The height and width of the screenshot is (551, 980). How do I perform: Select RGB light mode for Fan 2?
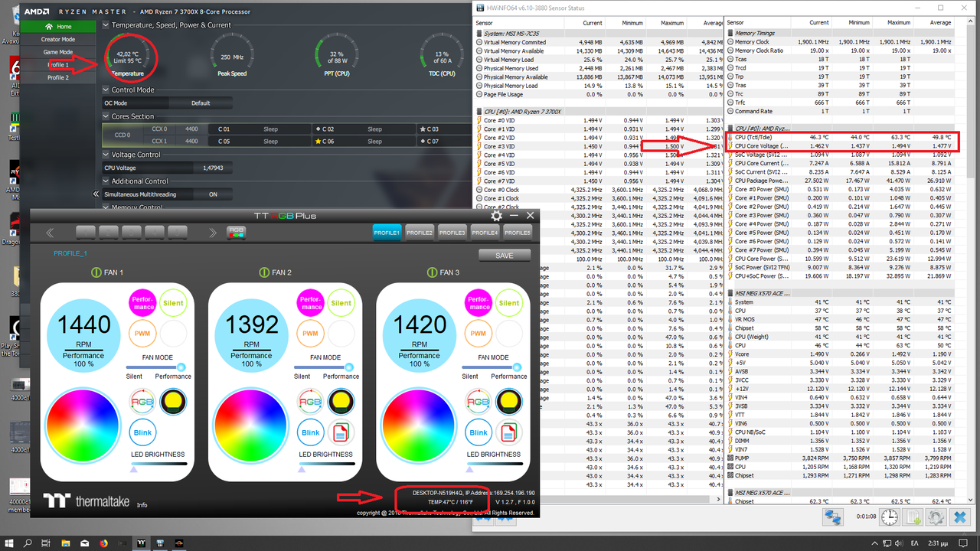[x=310, y=402]
